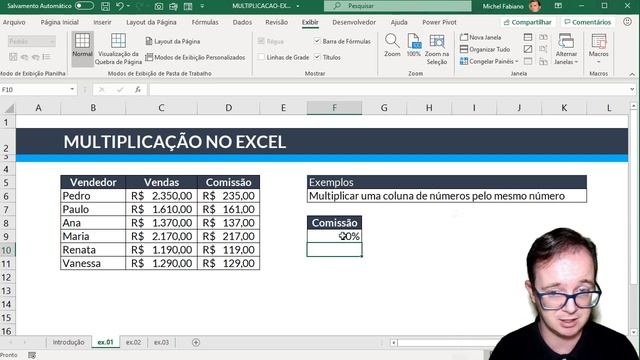Click the Michel Fabiano account name
Viewport: 640px width, 360px height.
click(503, 6)
